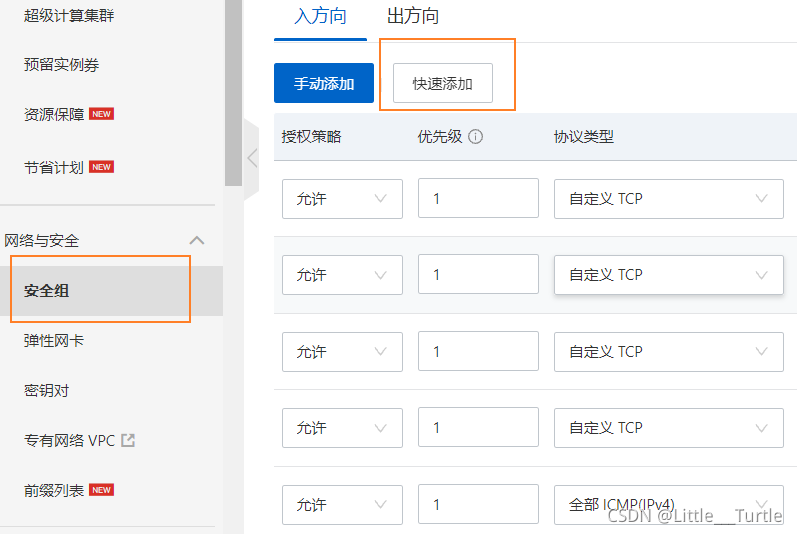Click the 手动添加 button

click(324, 83)
